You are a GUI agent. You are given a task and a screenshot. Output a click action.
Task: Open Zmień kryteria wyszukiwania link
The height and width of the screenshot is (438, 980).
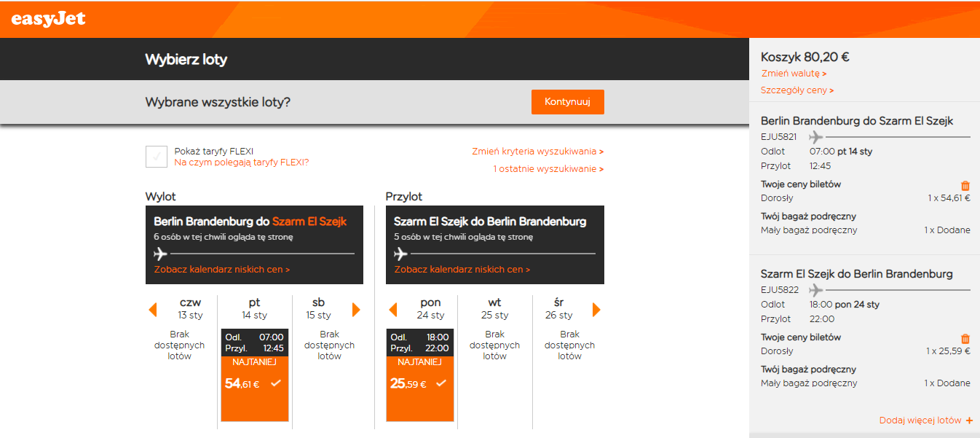(x=538, y=152)
